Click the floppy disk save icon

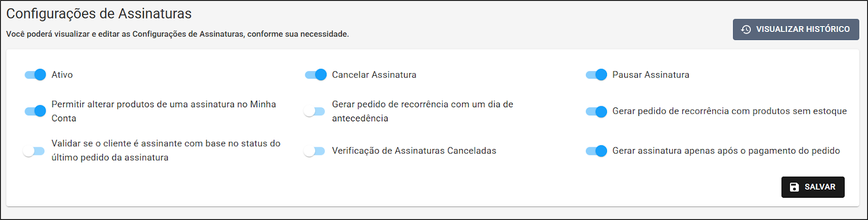pyautogui.click(x=794, y=187)
